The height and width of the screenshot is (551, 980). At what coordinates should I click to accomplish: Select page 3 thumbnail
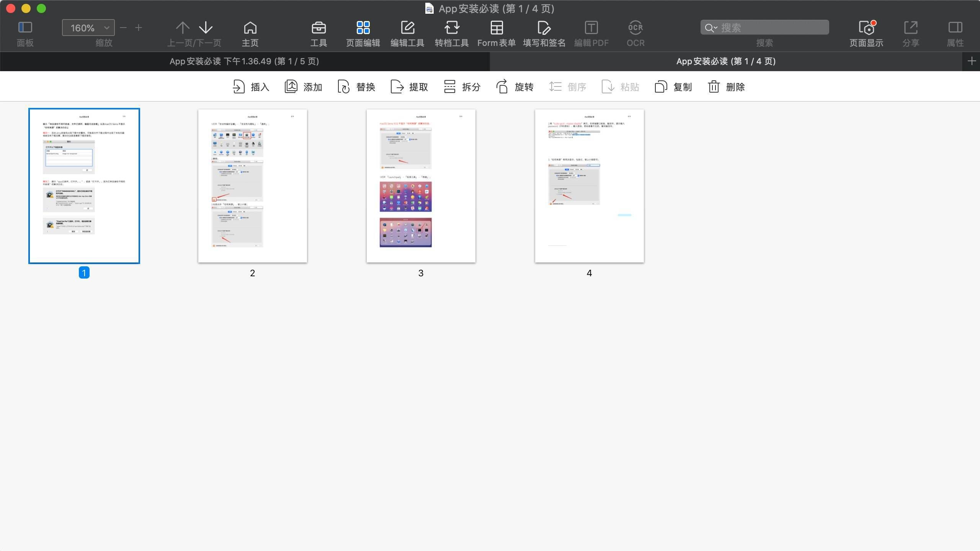[x=421, y=186]
